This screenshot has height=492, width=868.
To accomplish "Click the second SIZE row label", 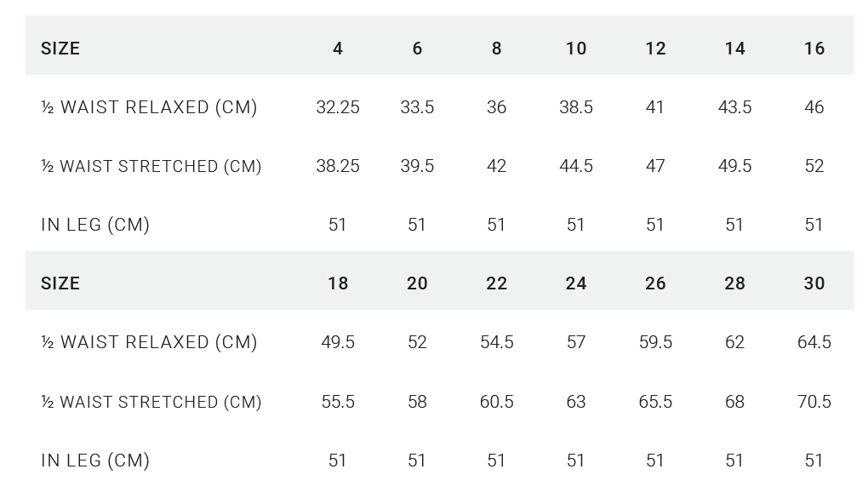I will (x=60, y=283).
